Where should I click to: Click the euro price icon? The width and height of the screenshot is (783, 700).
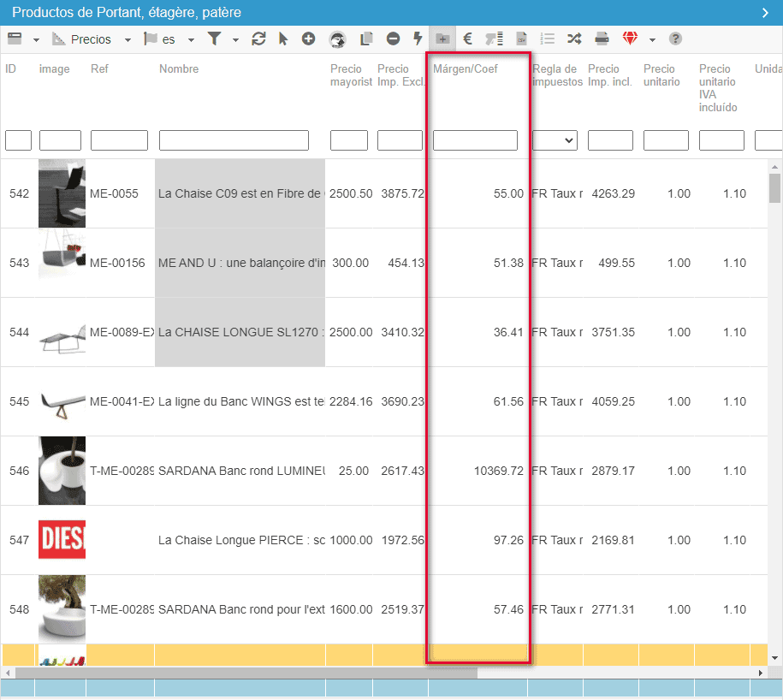468,39
